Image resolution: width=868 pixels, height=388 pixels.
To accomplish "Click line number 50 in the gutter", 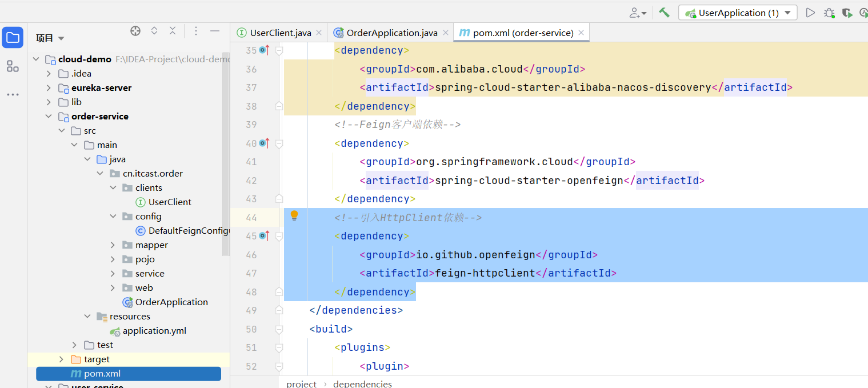I will click(x=251, y=329).
